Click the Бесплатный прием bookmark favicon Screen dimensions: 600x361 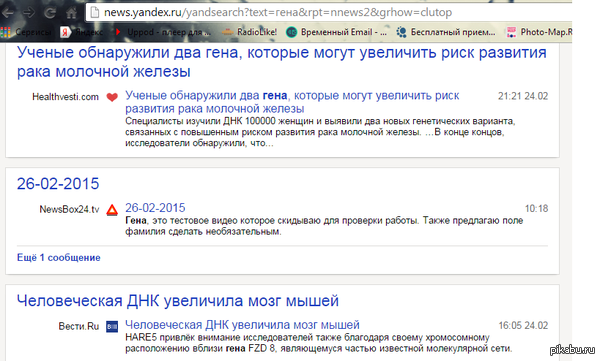click(x=401, y=33)
